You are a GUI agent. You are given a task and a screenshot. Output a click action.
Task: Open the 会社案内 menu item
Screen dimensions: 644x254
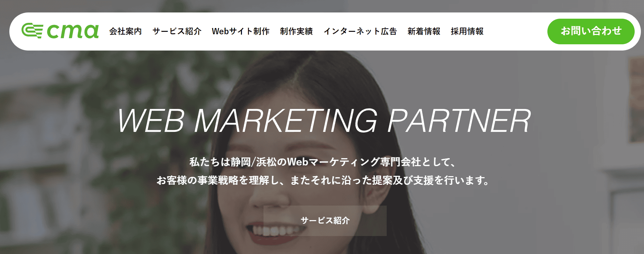126,31
